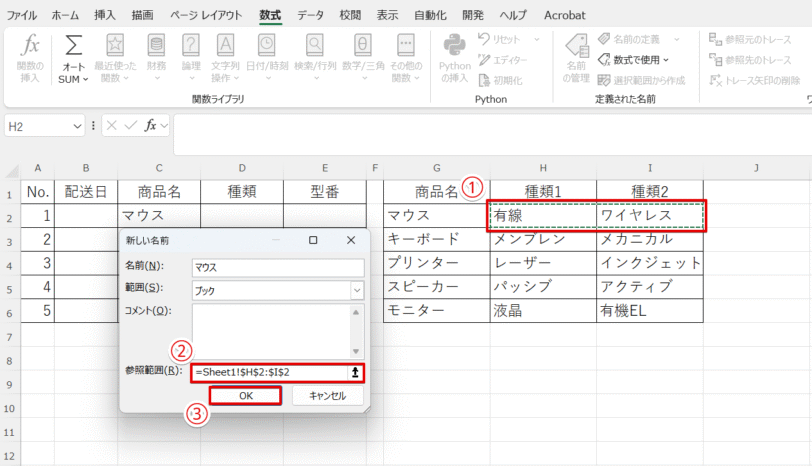
Task: Switch to the ホーム (Home) tab
Action: (x=65, y=15)
